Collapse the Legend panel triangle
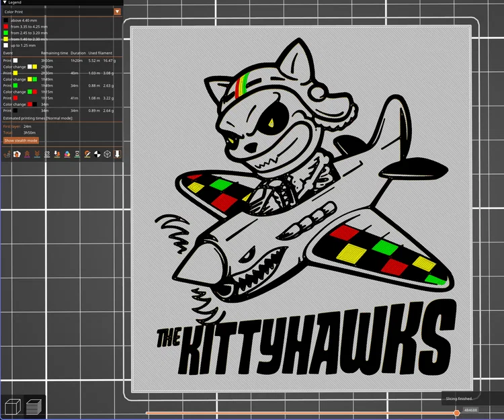The image size is (504, 420). tap(5, 2)
